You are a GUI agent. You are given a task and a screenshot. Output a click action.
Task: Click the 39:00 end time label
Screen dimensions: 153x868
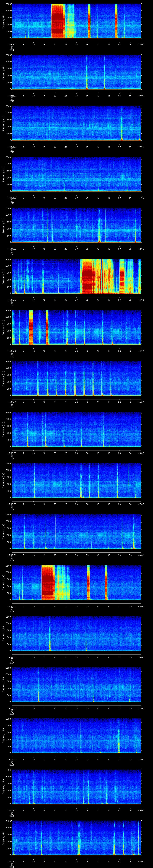(141, 96)
